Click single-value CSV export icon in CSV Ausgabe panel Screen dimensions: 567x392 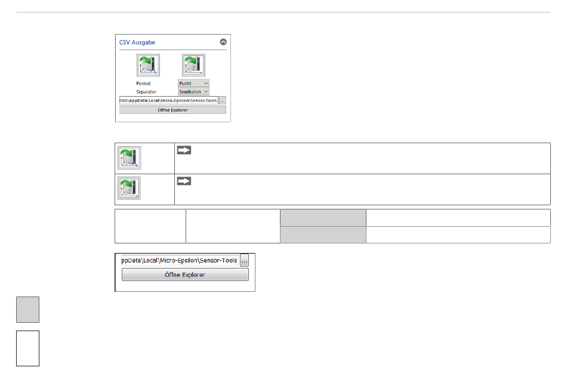click(x=193, y=65)
